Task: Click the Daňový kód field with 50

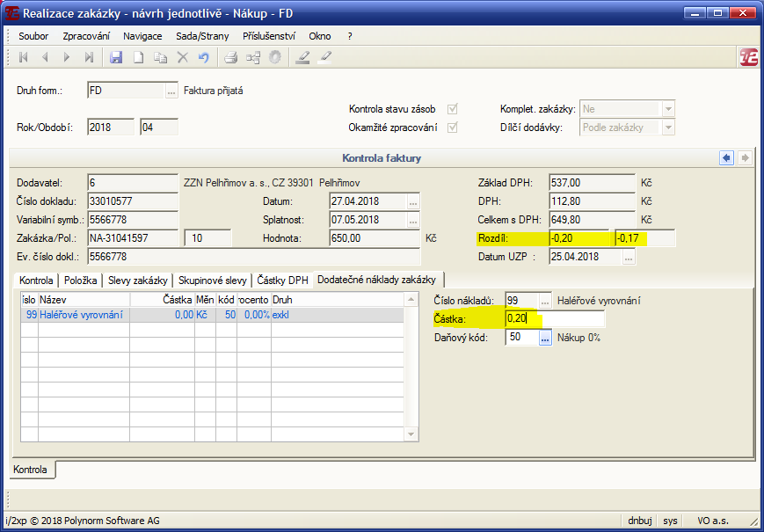Action: pos(521,337)
